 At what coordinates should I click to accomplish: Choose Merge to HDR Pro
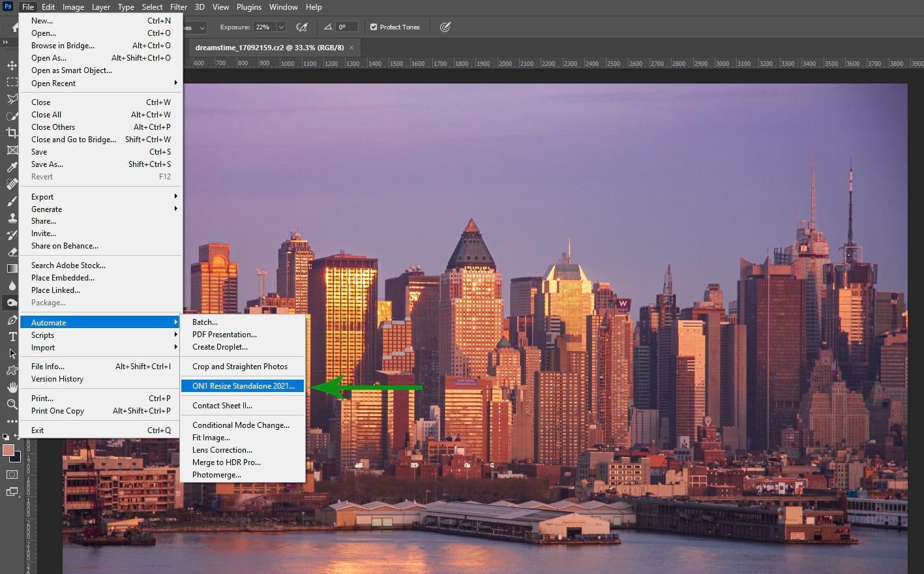(x=243, y=462)
